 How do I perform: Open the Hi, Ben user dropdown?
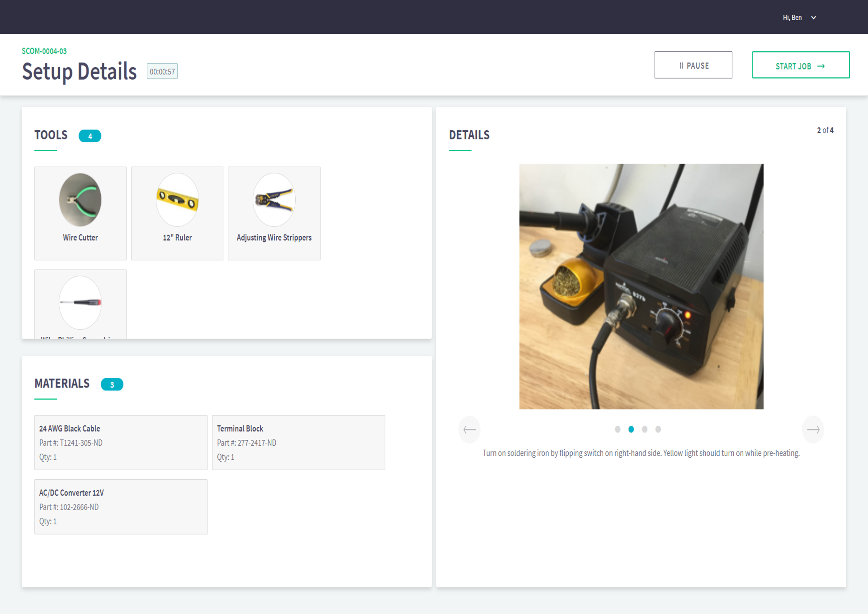pyautogui.click(x=792, y=17)
